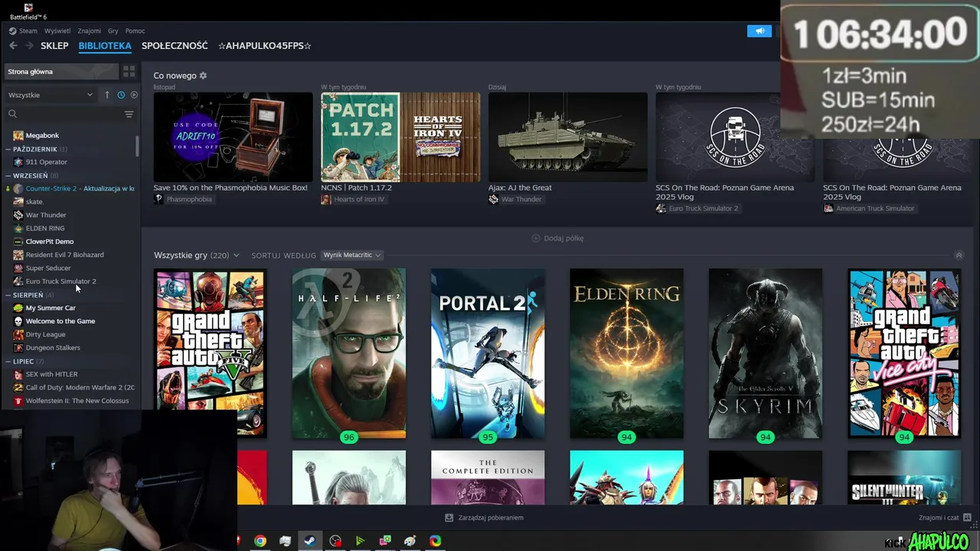The image size is (980, 551).
Task: Open Co nowego settings gear
Action: click(x=203, y=76)
